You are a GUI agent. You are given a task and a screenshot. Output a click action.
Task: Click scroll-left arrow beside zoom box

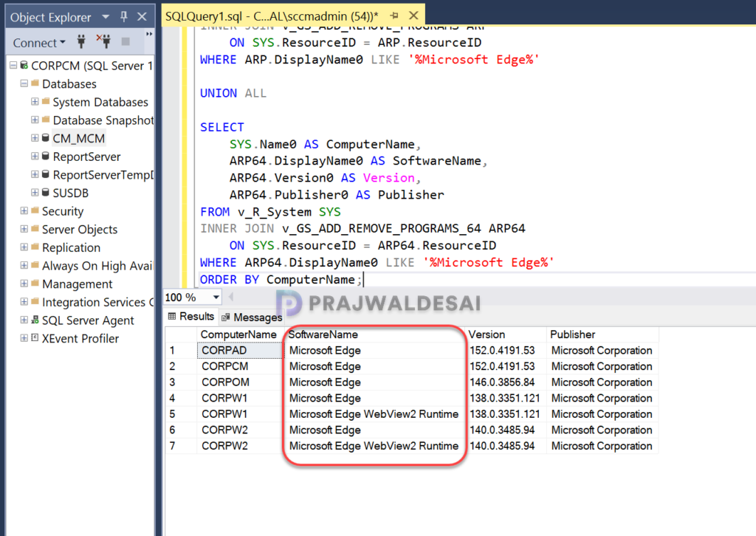point(231,298)
